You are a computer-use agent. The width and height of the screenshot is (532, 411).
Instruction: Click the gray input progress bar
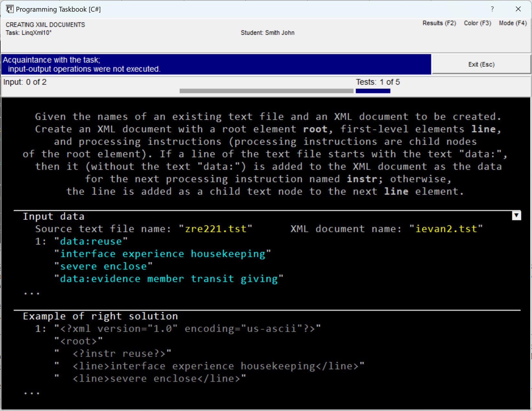coord(266,91)
